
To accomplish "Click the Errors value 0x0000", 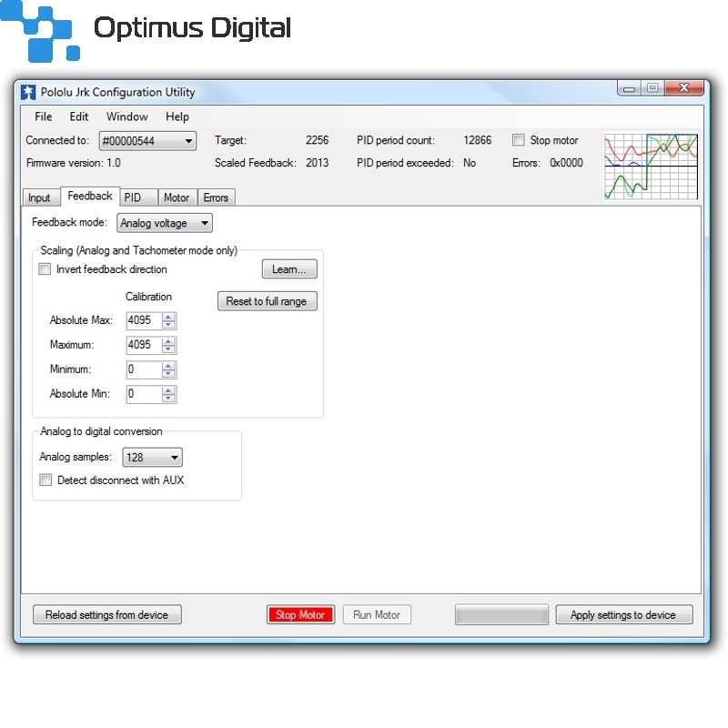I will (x=566, y=163).
